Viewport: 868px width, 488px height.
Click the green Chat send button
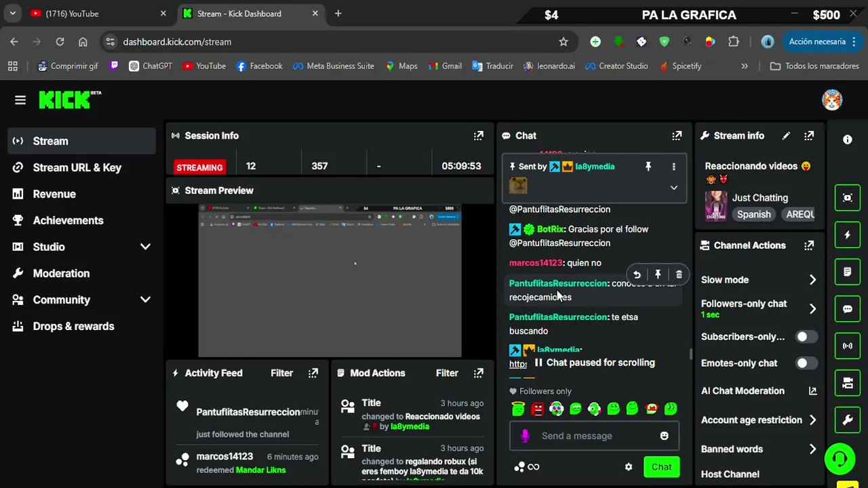[x=661, y=467]
